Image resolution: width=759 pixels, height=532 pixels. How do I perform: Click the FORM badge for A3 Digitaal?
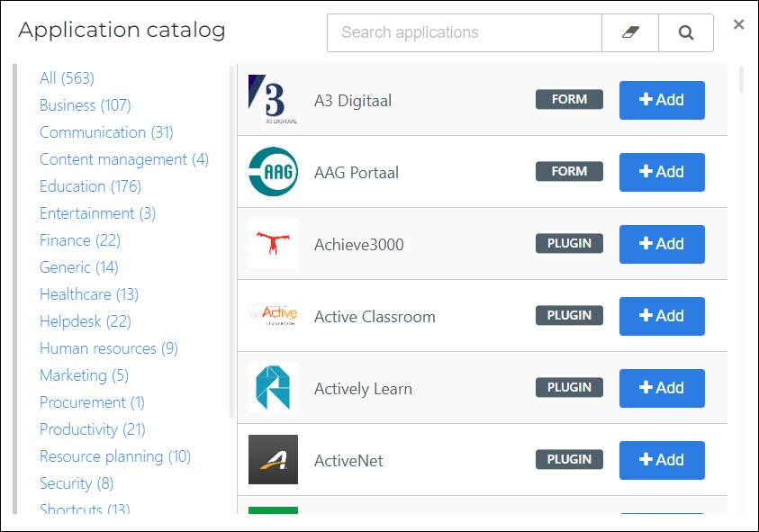click(569, 99)
